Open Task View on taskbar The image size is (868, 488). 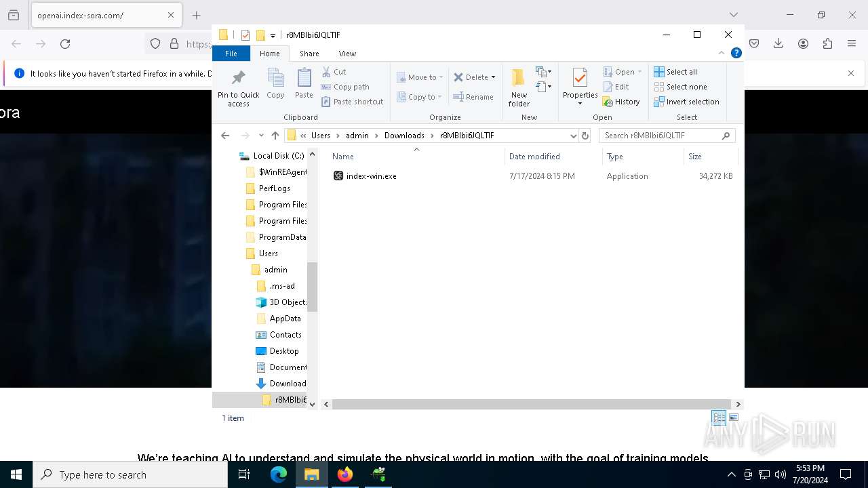(244, 474)
